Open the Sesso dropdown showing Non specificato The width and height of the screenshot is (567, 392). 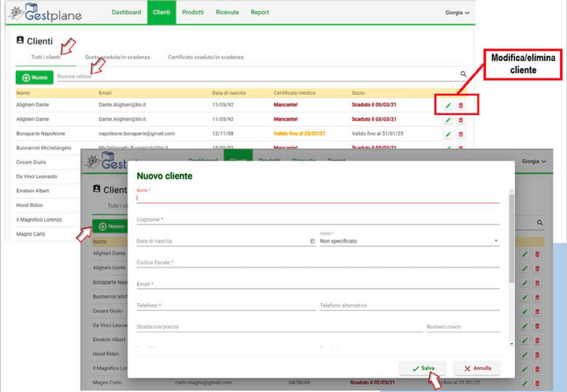pos(409,241)
